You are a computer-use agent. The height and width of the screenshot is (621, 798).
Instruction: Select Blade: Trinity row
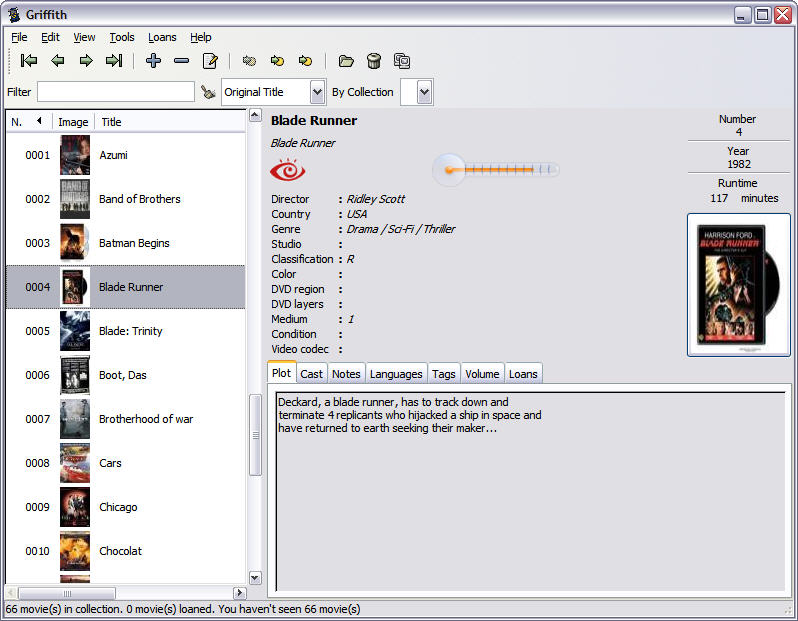[x=126, y=331]
